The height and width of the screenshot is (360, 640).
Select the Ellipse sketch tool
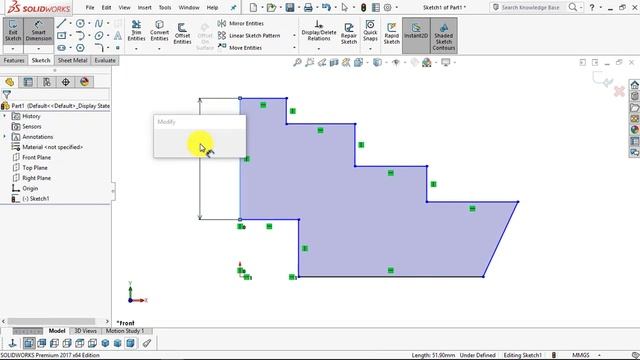(x=99, y=36)
